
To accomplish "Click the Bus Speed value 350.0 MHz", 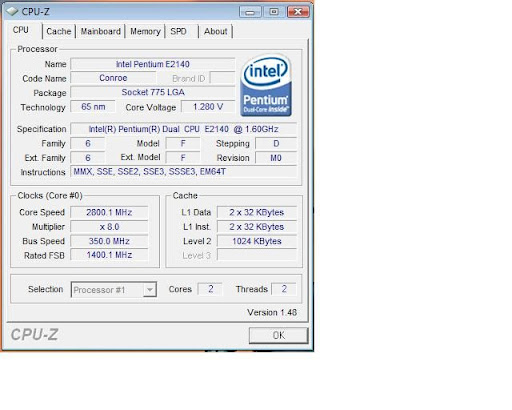I will click(x=109, y=241).
